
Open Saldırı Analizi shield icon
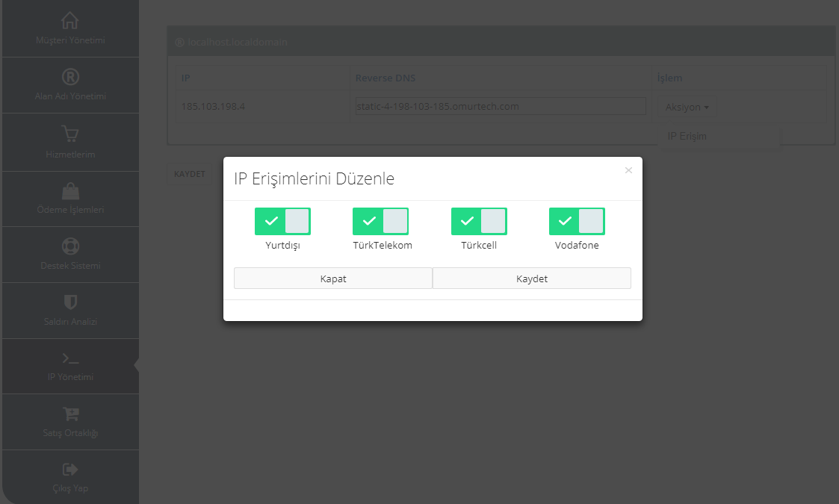(70, 302)
